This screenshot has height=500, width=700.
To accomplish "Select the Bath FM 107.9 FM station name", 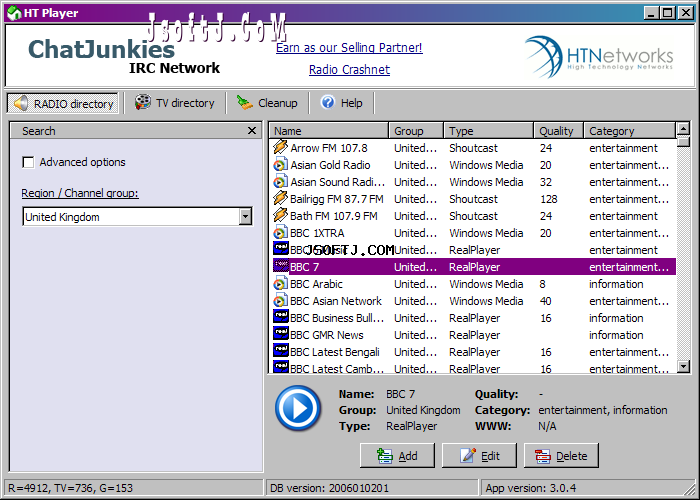I will pos(333,216).
